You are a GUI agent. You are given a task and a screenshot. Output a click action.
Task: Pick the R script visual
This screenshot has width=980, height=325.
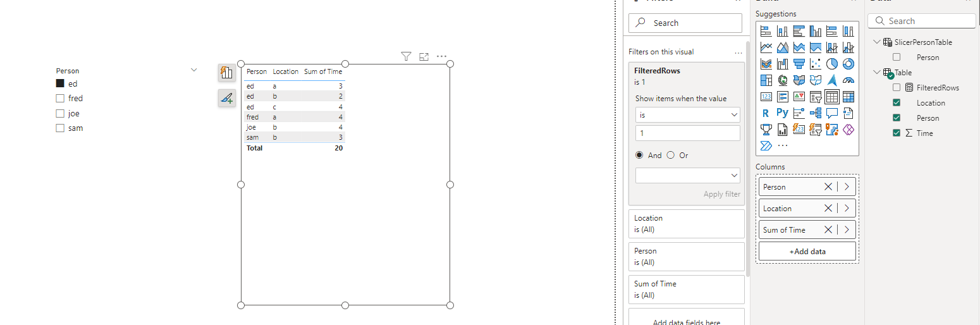tap(766, 113)
